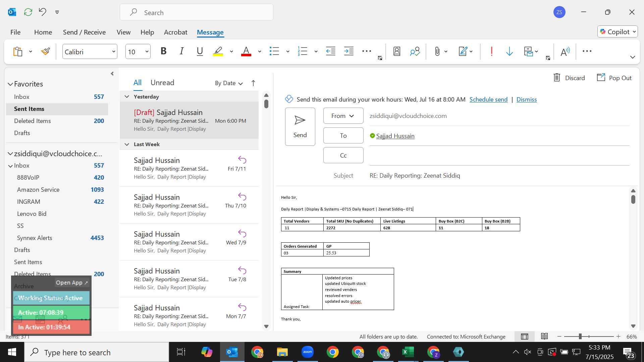Open the Copilot button
Viewport: 644px width, 362px height.
618,32
